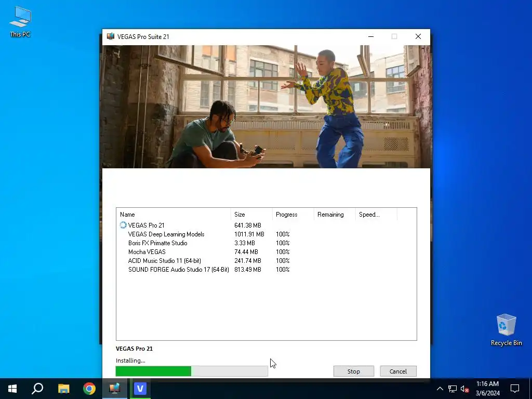Select the Boris FX Primatte Studio row
This screenshot has height=399, width=532.
click(x=267, y=243)
